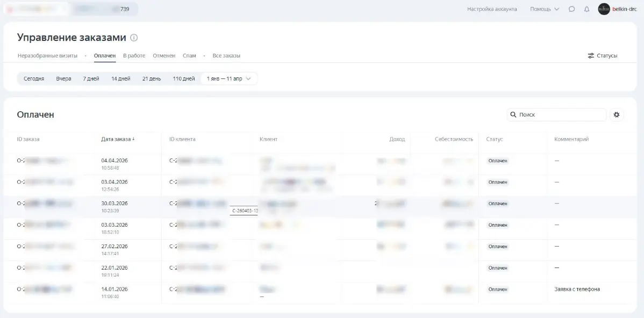Click the Оплачен status of 04.04.2026 order
The width and height of the screenshot is (644, 318).
(497, 161)
